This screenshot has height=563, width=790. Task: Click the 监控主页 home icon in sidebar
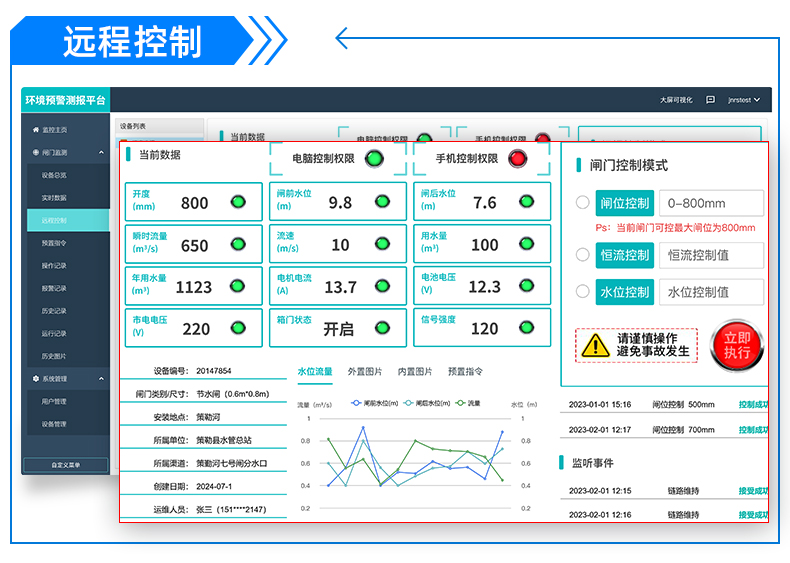(36, 130)
